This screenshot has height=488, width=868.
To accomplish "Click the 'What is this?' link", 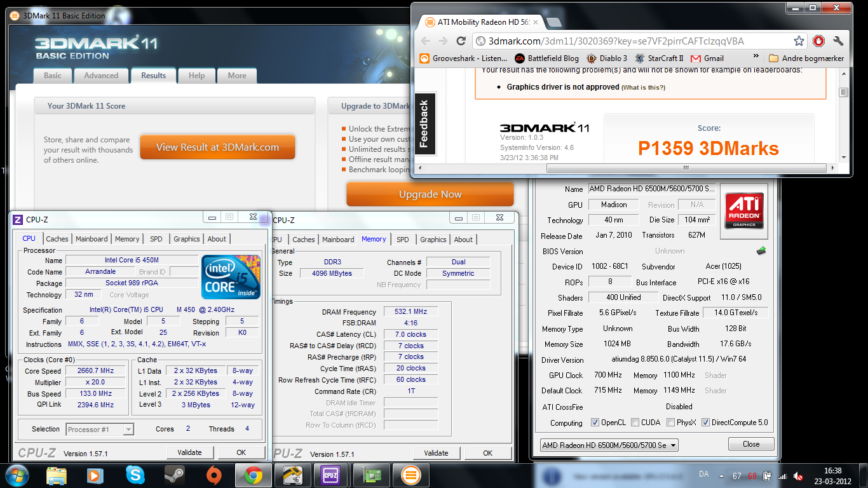I will [x=643, y=88].
